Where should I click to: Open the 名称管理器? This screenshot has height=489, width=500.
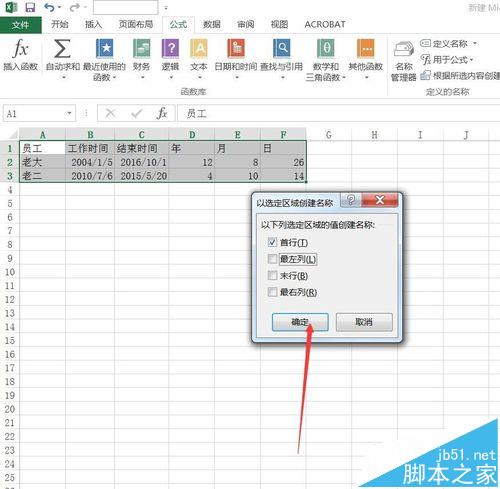click(x=404, y=61)
